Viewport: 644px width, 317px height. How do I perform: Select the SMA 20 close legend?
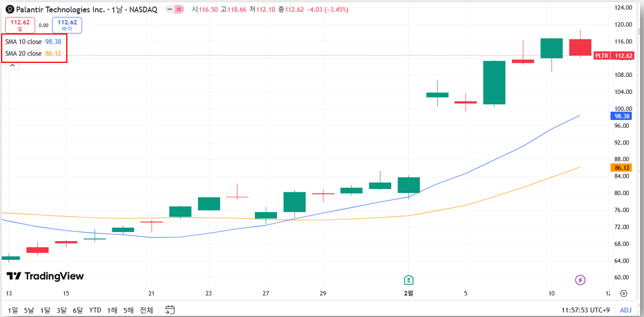(33, 53)
